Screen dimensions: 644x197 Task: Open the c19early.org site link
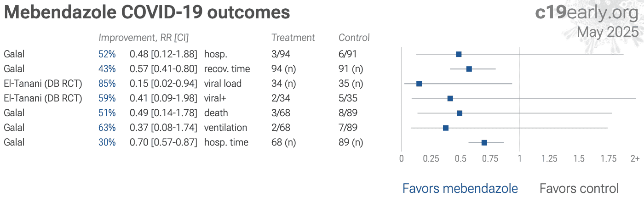(587, 13)
